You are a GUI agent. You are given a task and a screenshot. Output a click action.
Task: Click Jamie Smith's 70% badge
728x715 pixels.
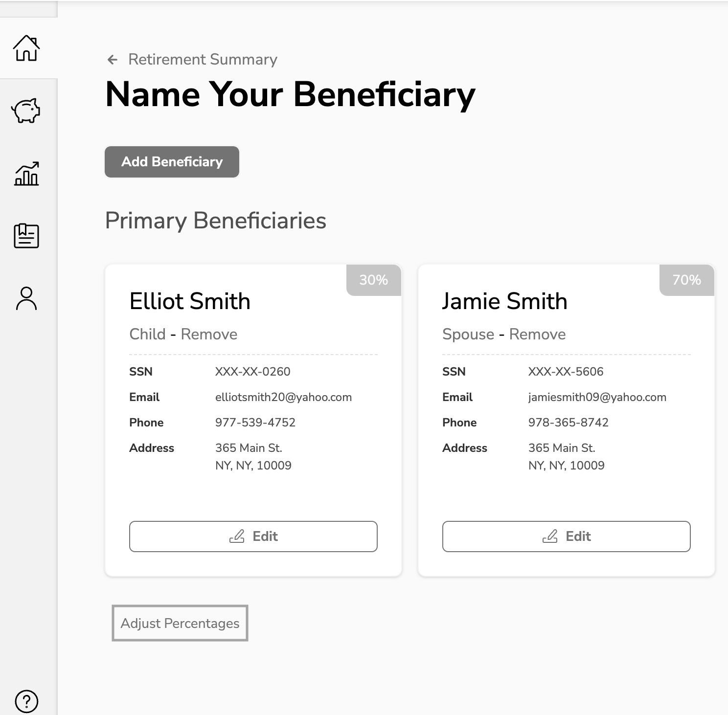(x=687, y=280)
